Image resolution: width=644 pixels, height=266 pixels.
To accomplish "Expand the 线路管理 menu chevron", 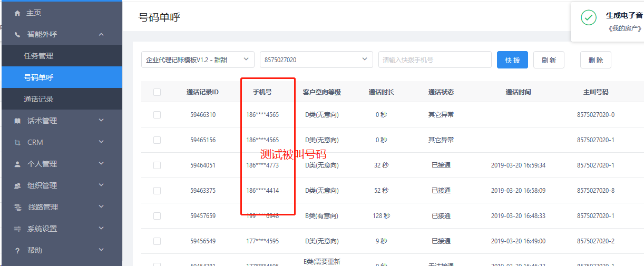I will [x=101, y=207].
